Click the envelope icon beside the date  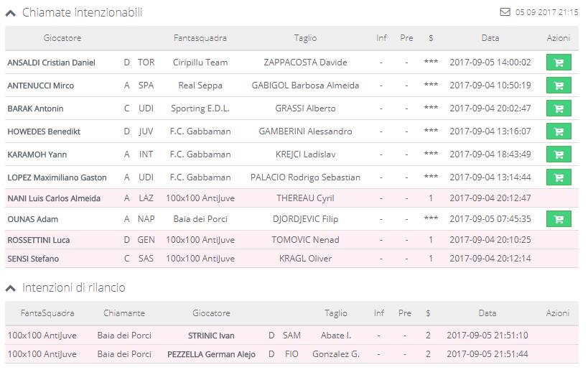tap(504, 12)
